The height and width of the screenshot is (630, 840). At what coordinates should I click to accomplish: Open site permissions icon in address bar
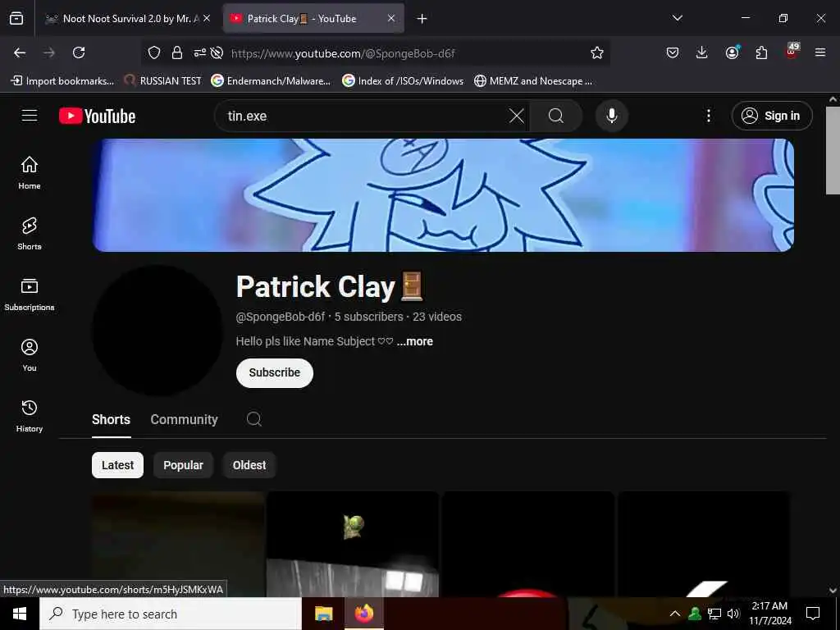pyautogui.click(x=200, y=52)
